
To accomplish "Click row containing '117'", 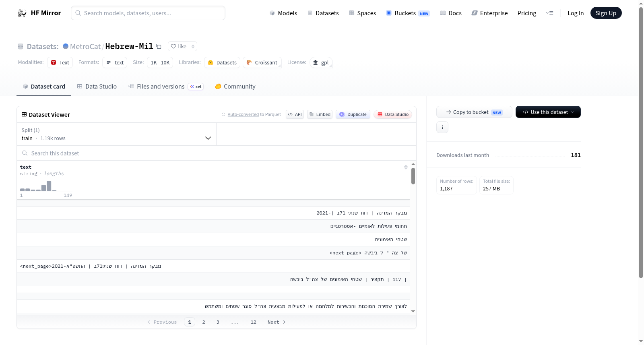I will click(x=213, y=279).
